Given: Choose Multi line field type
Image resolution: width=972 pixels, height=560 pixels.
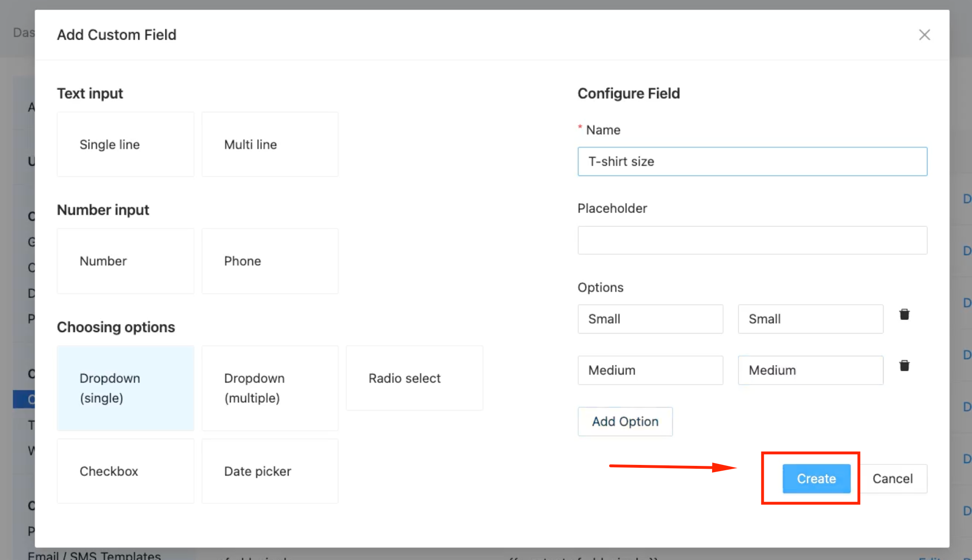Looking at the screenshot, I should (270, 144).
